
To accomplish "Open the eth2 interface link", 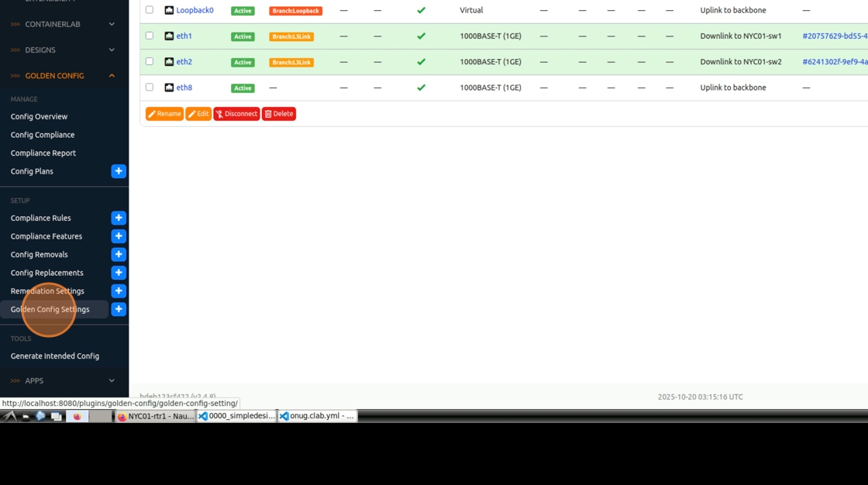I will tap(184, 61).
